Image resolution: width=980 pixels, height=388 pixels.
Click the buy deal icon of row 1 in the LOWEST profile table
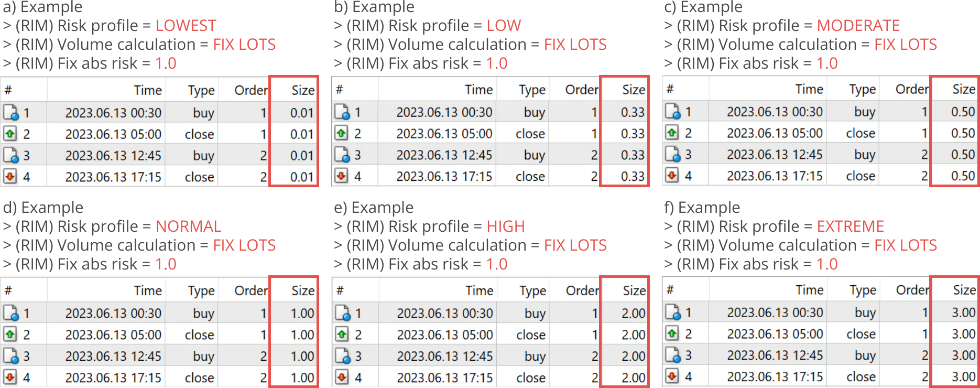[x=11, y=112]
